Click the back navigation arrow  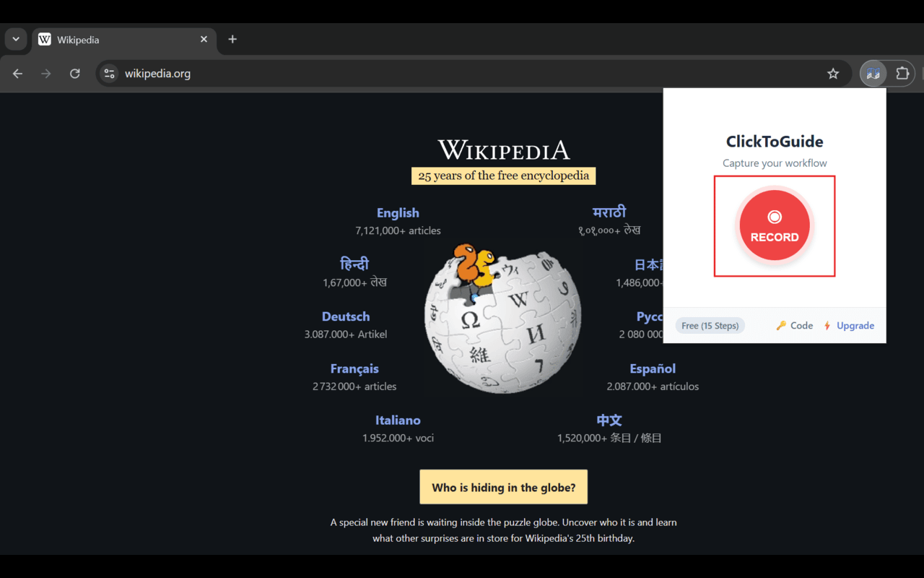(17, 73)
